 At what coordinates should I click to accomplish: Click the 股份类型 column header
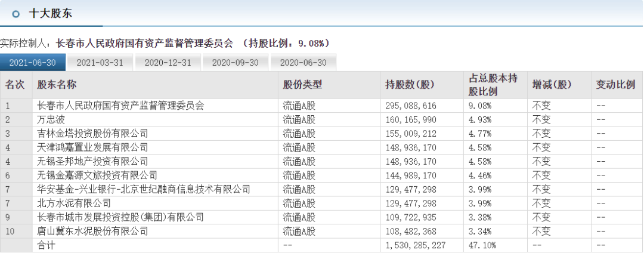302,85
